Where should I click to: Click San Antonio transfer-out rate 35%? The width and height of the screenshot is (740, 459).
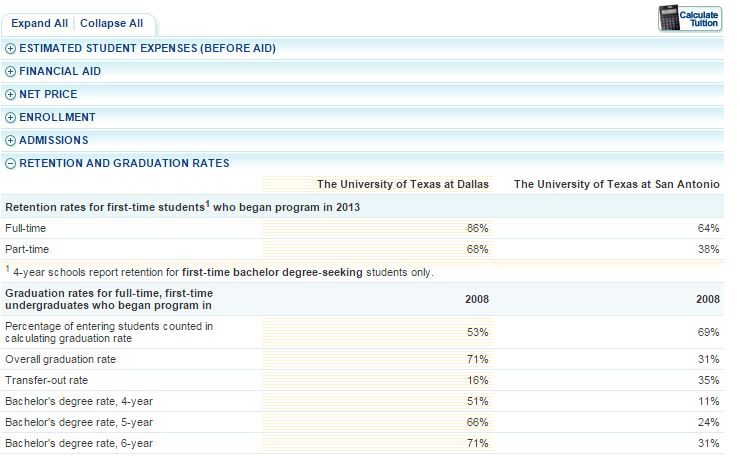tap(708, 381)
